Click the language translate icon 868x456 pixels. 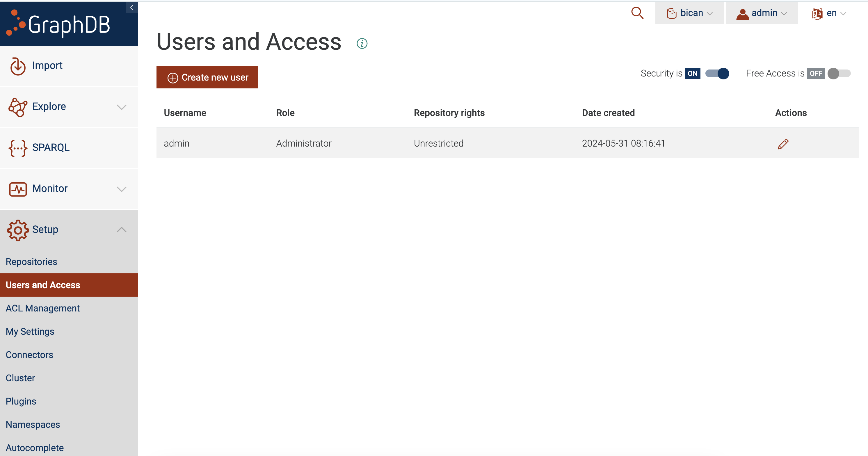pos(817,14)
